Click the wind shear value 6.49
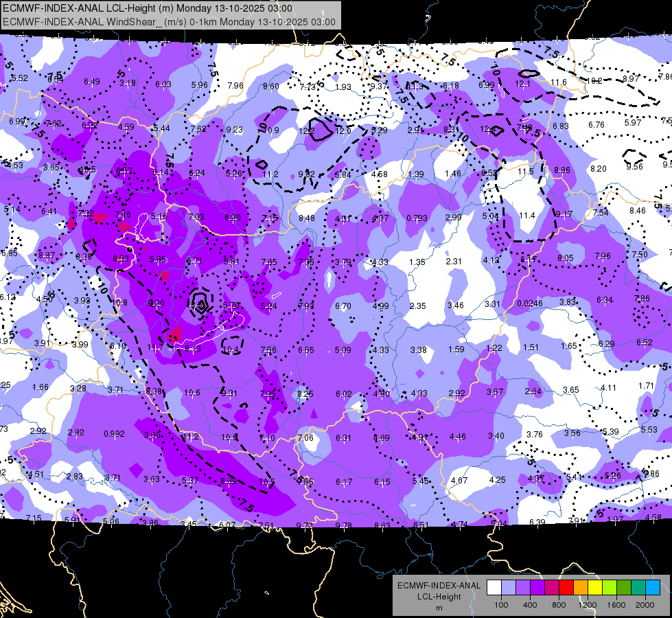Screen dimensions: 672x618 point(92,82)
